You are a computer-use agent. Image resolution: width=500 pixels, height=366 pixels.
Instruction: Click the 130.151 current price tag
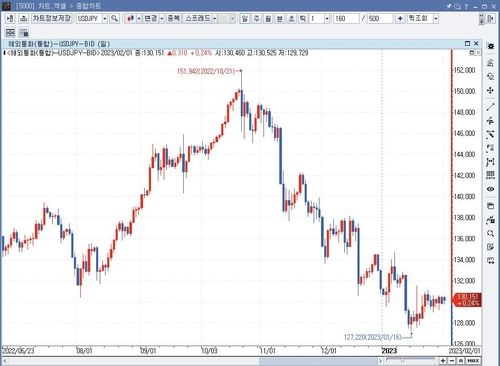(x=468, y=300)
